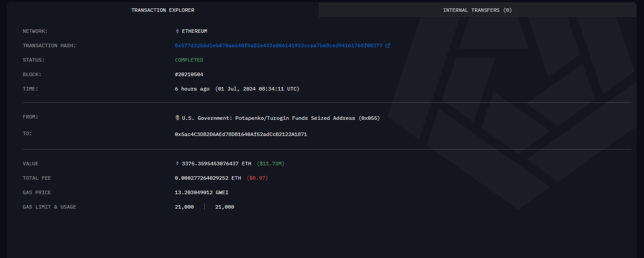
Task: Click the first 21,000 gas limit value
Action: 184,207
